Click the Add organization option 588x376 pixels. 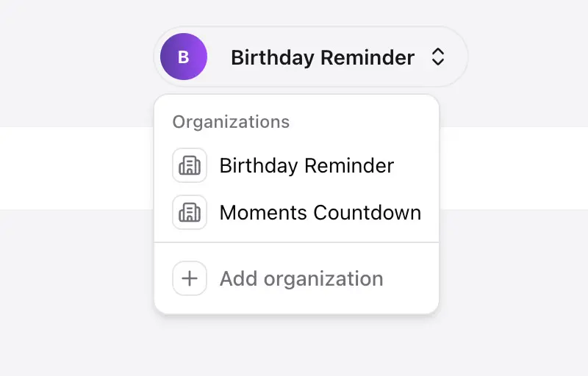[301, 278]
